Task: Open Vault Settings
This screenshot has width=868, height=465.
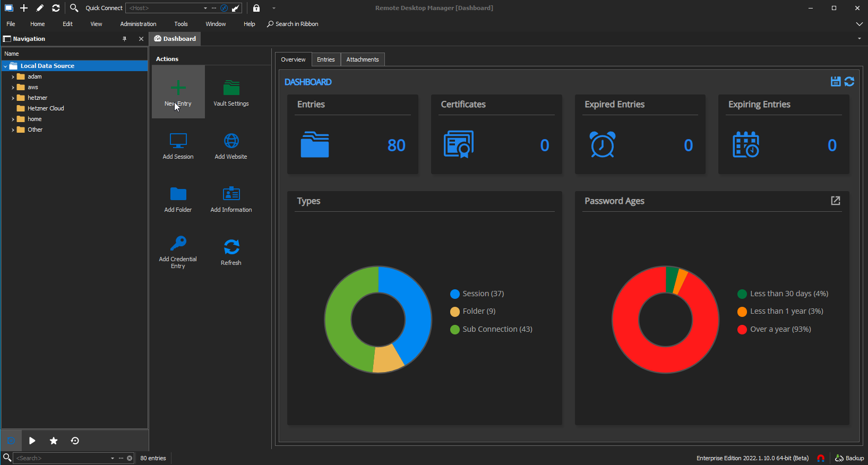Action: [231, 92]
